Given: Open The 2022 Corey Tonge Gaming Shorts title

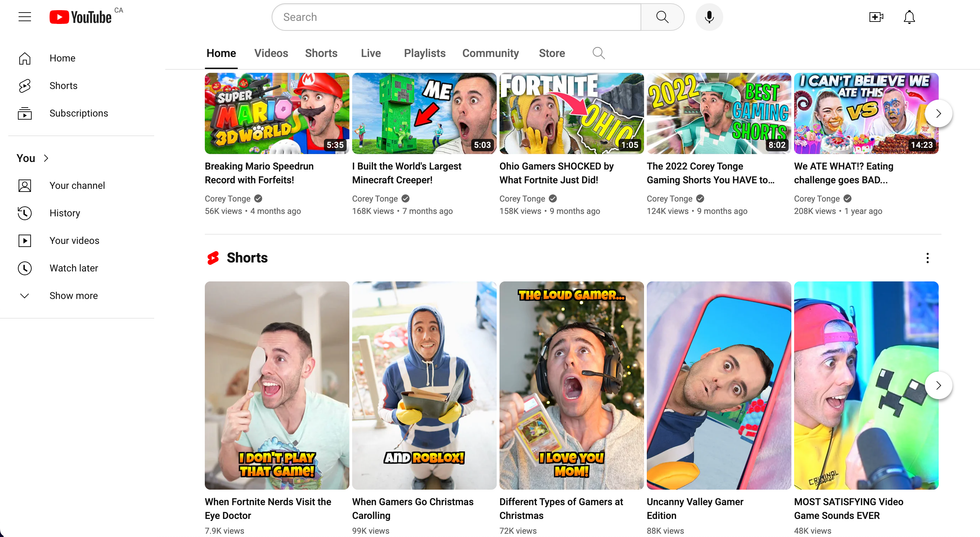Looking at the screenshot, I should (x=711, y=173).
